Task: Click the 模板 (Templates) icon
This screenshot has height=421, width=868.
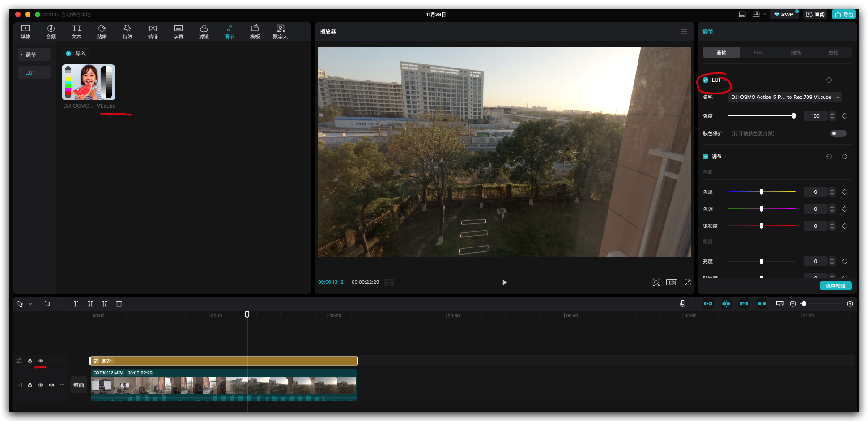Action: click(x=255, y=29)
